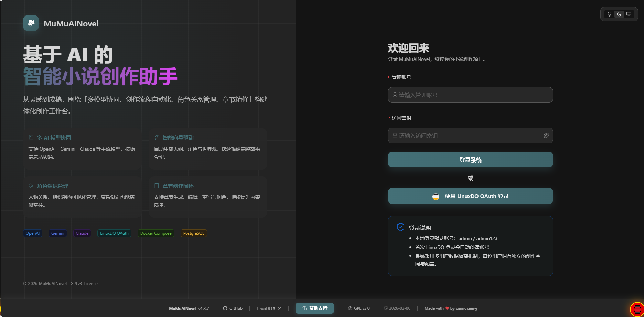The image size is (644, 317).
Task: Click the 角色组织管理 card title
Action: (x=53, y=186)
